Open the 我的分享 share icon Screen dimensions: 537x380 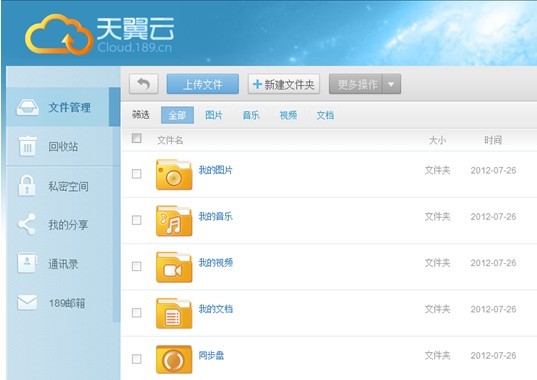27,225
